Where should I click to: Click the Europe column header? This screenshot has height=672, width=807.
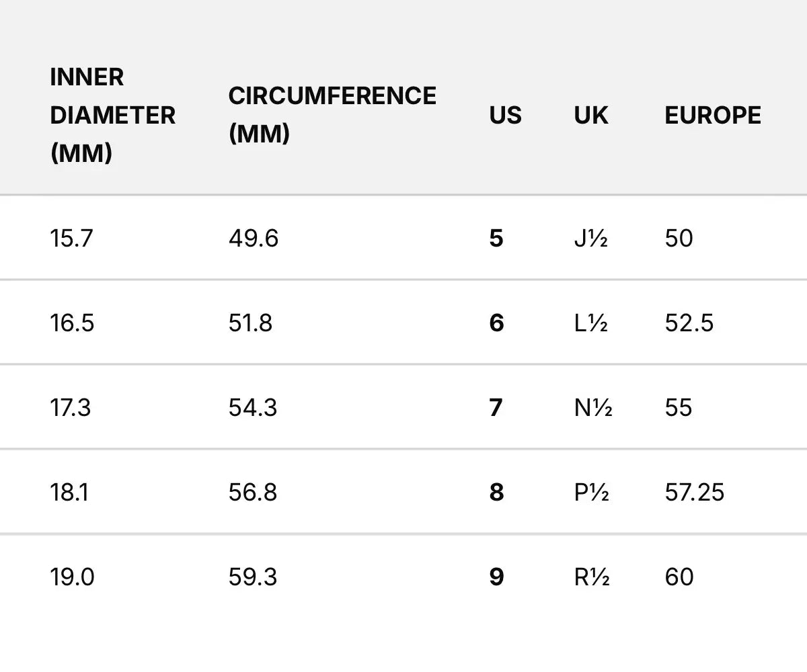(713, 116)
